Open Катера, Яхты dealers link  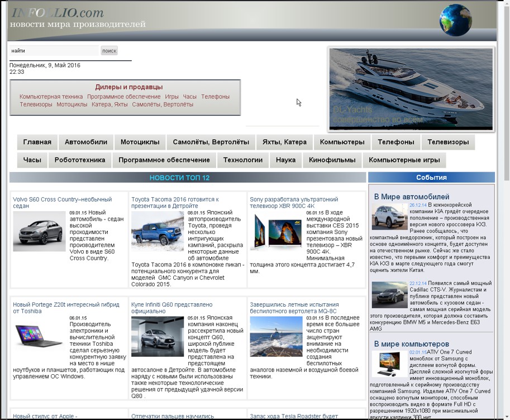pos(109,104)
